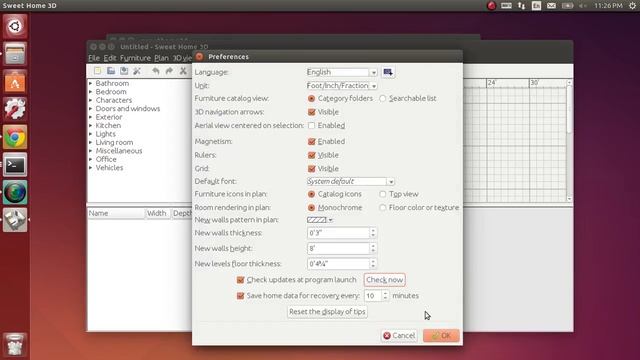The height and width of the screenshot is (360, 640).
Task: Click the clock in top panel
Action: [x=608, y=6]
